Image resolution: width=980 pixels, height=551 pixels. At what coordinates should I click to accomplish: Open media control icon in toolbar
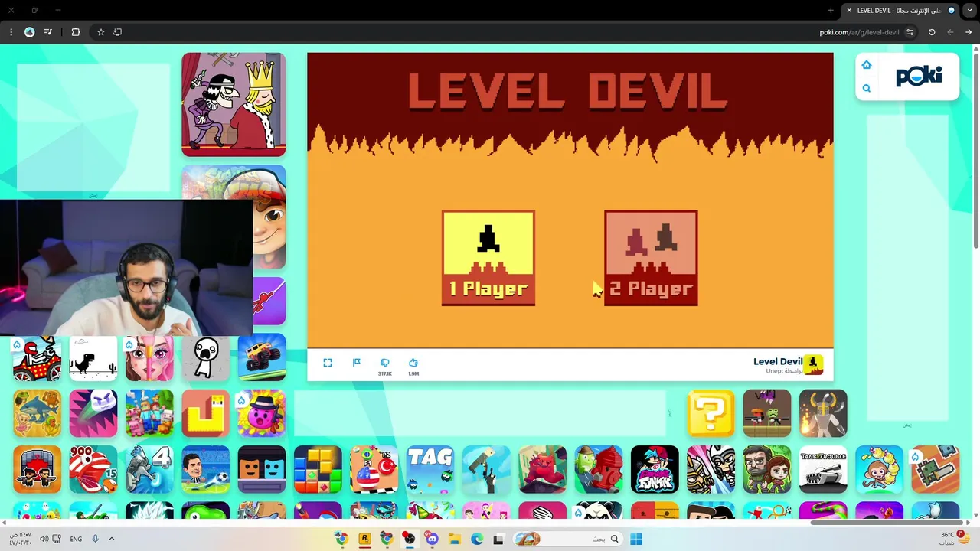48,32
